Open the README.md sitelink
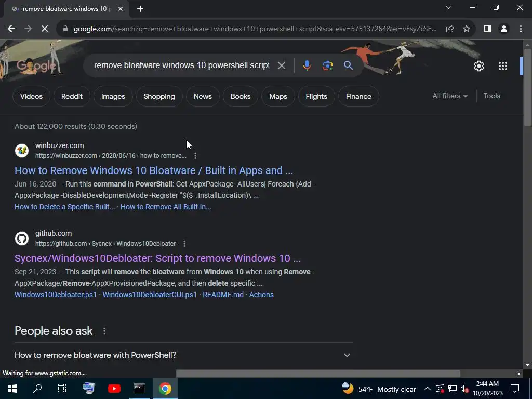This screenshot has height=399, width=532. pyautogui.click(x=223, y=295)
